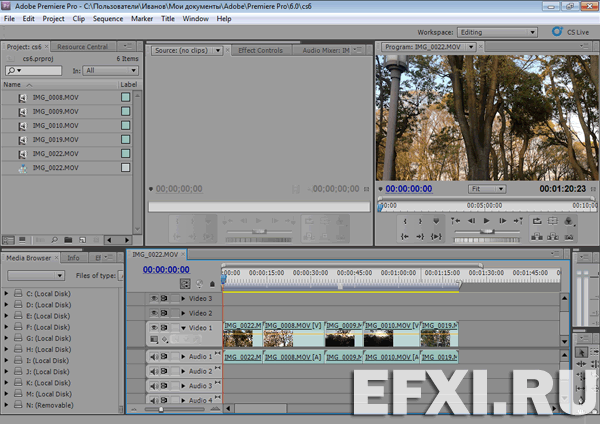Click the Lift button
600x424 pixels.
point(537,237)
